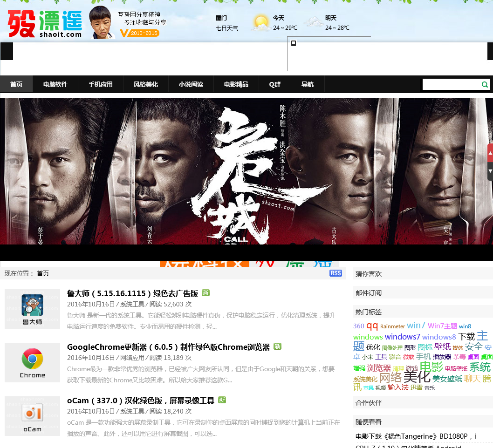The width and height of the screenshot is (493, 448).
Task: Click the red up arrow on the right edge
Action: [490, 153]
